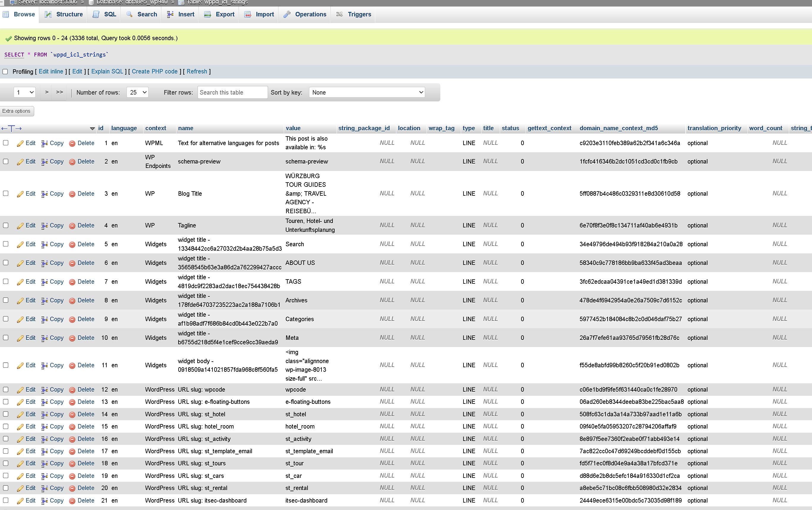Click the value cell "ABOUT US"
Screen dimensions: 812x510
(300, 263)
